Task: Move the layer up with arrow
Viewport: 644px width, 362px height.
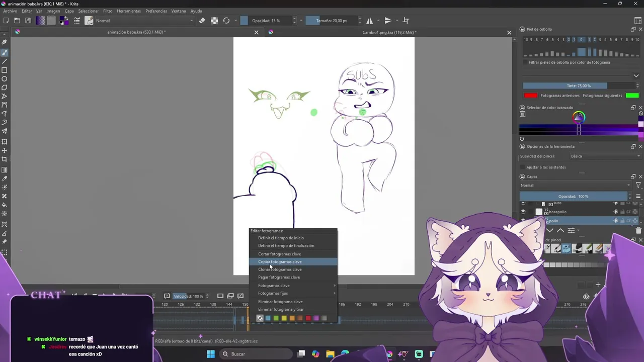Action: [560, 230]
